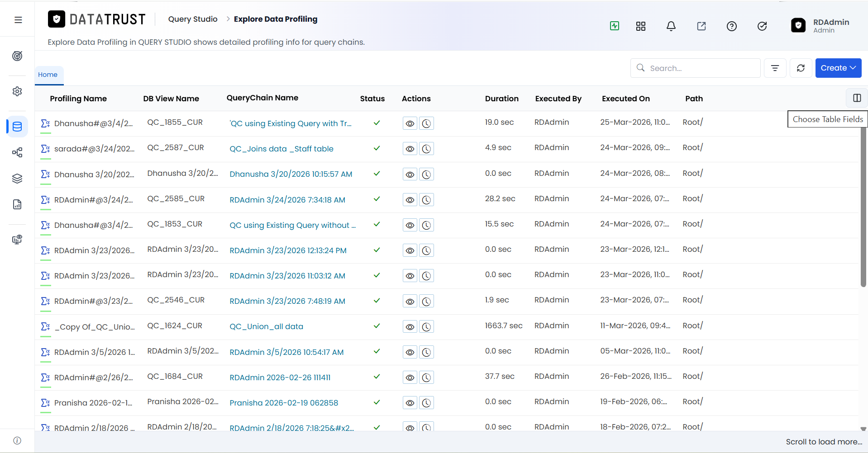Click the Choose Table Fields columns icon
Viewport: 868px width, 453px height.
pos(857,98)
